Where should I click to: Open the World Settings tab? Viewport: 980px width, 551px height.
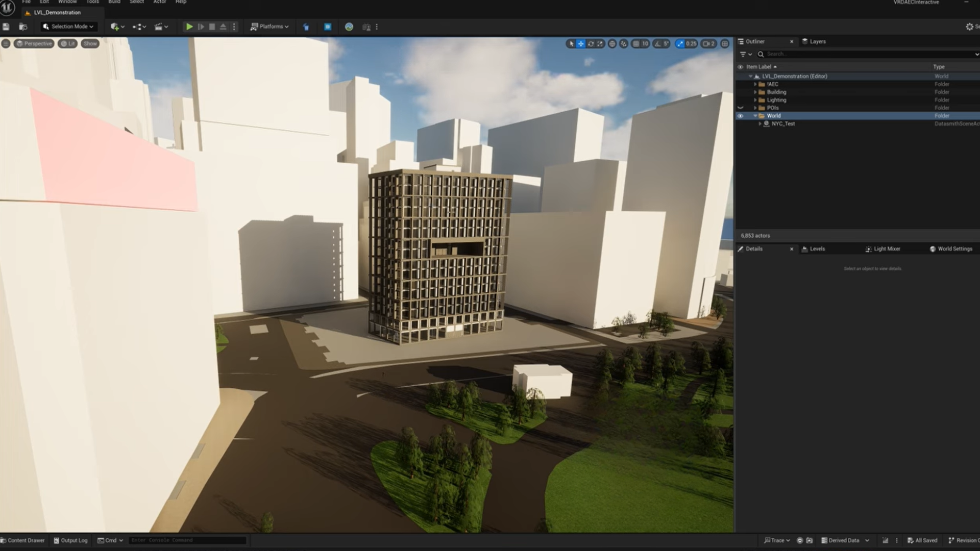coord(951,249)
